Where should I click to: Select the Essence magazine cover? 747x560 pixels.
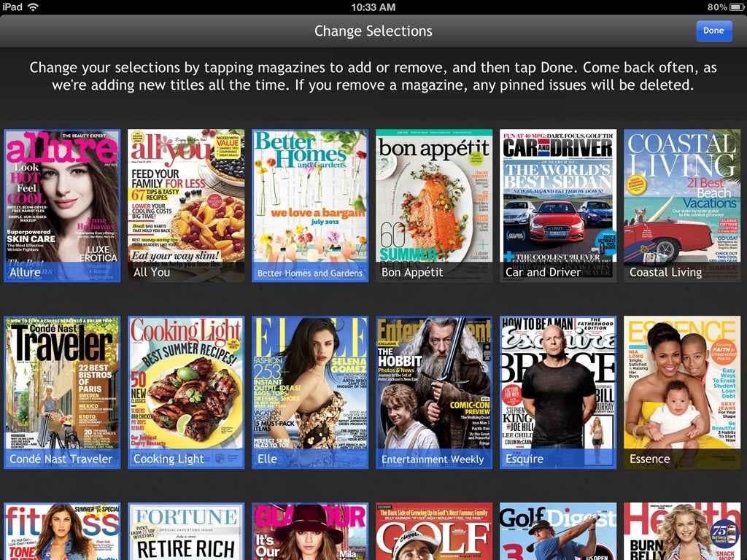tap(682, 392)
